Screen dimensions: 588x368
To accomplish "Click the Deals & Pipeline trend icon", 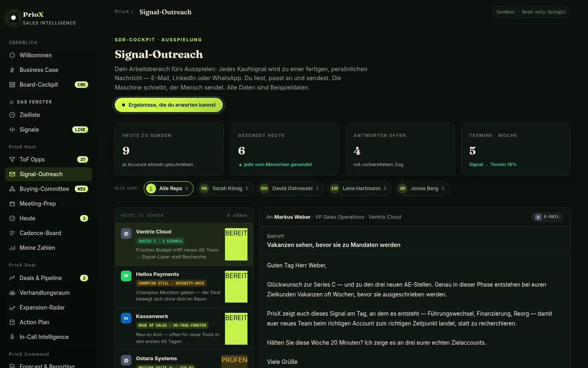I will pos(12,278).
